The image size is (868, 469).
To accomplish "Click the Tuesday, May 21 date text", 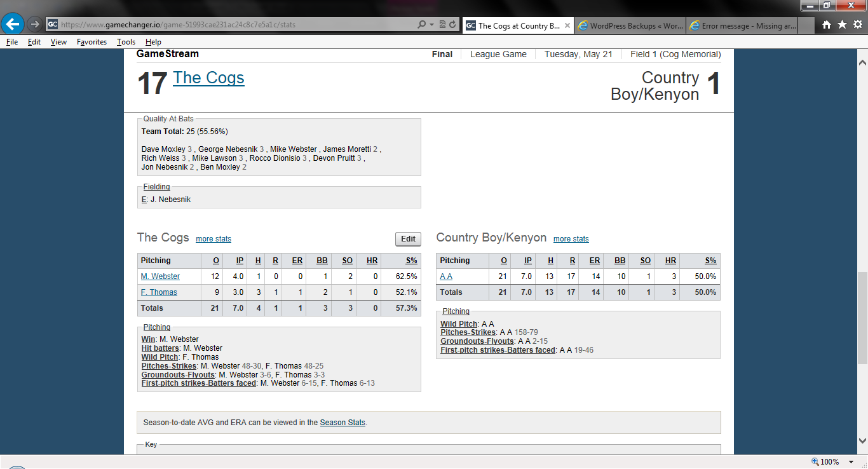I will 578,55.
